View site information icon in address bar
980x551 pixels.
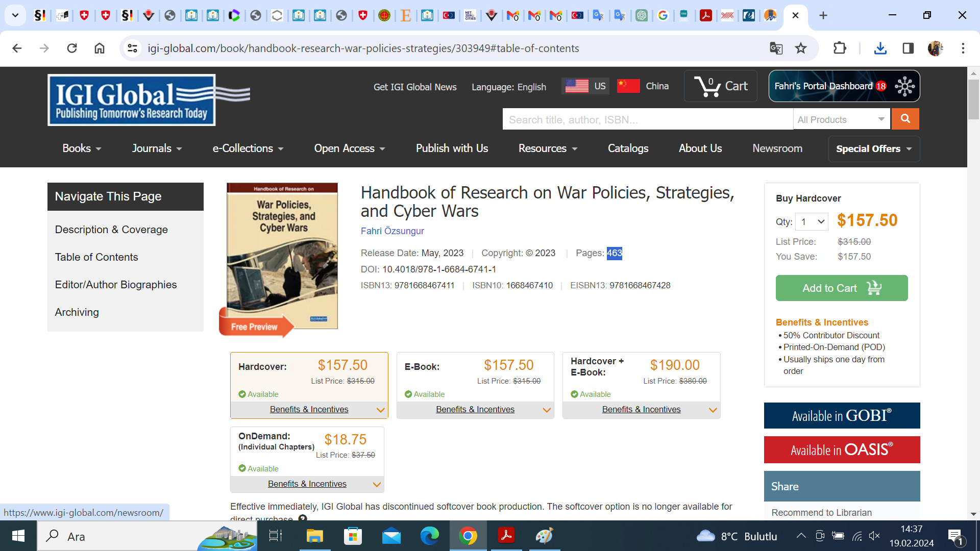[x=132, y=48]
